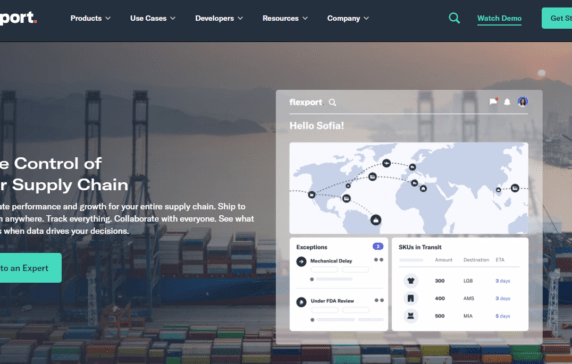Click the flexport logo inside dashboard card
572x364 pixels.
pos(306,102)
